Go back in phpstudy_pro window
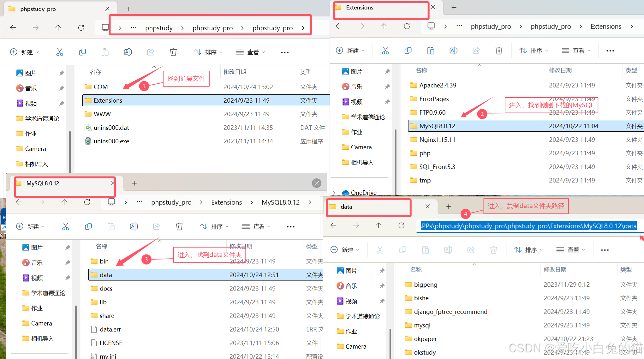The width and height of the screenshot is (644, 359). point(13,28)
